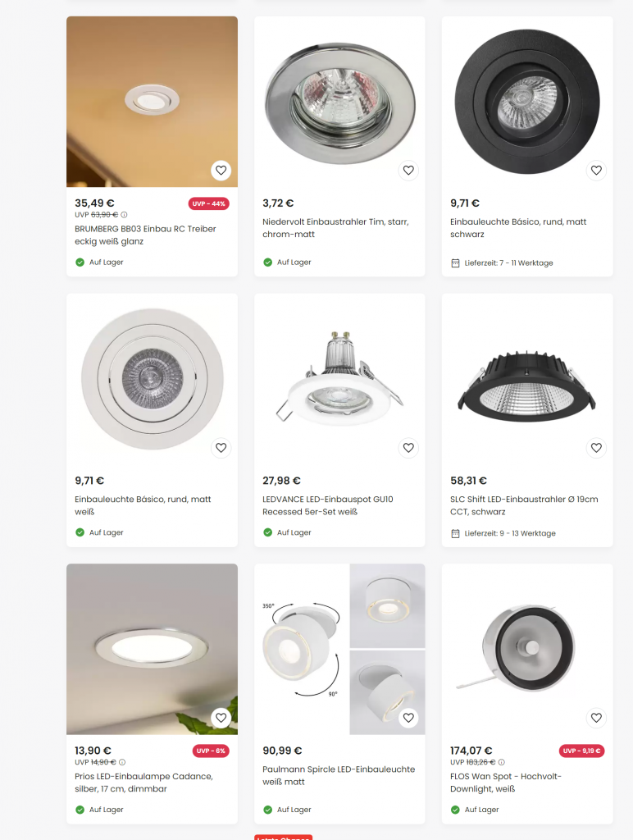Click heart on black Básico Einbauleuchte
Screen dimensions: 633x840
tap(596, 171)
